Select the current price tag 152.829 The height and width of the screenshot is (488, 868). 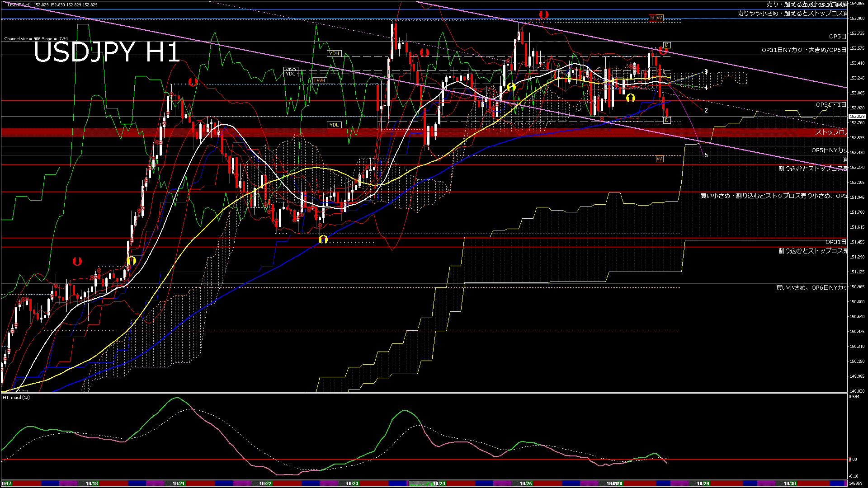click(x=856, y=116)
